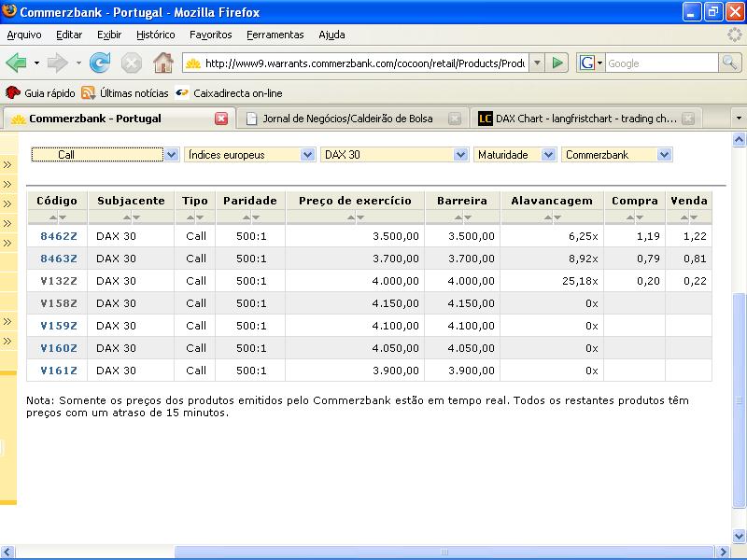Sort Preço de exercício ascending
The width and height of the screenshot is (747, 560).
pyautogui.click(x=351, y=217)
